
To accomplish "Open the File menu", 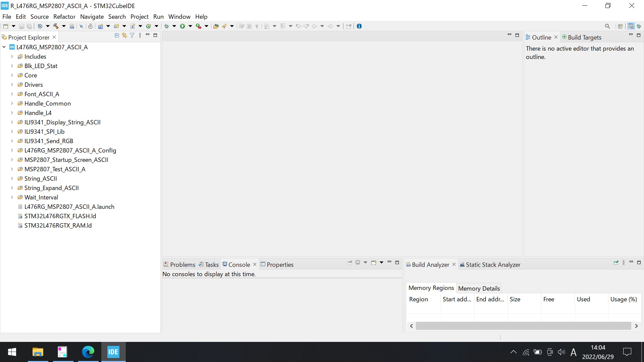I will point(7,16).
